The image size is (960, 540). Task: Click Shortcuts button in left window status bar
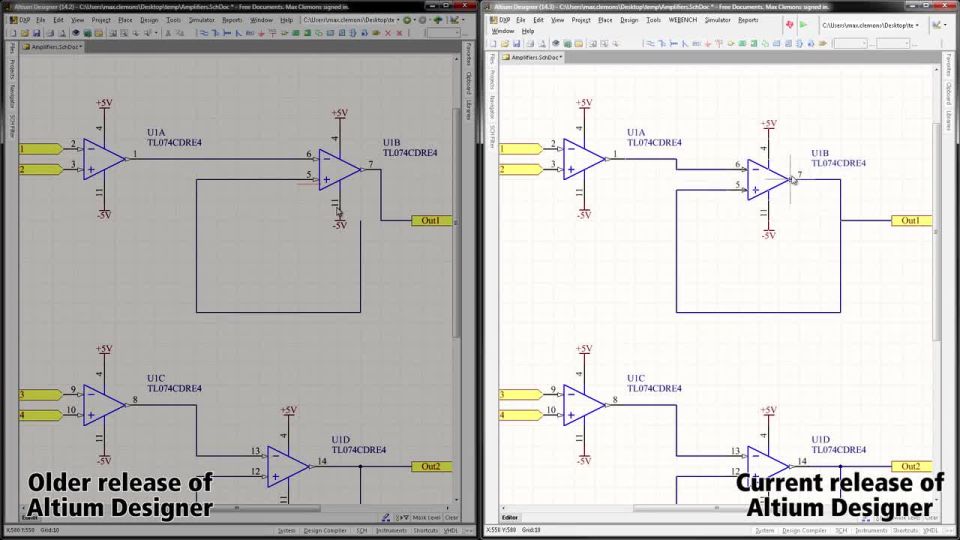[x=425, y=531]
